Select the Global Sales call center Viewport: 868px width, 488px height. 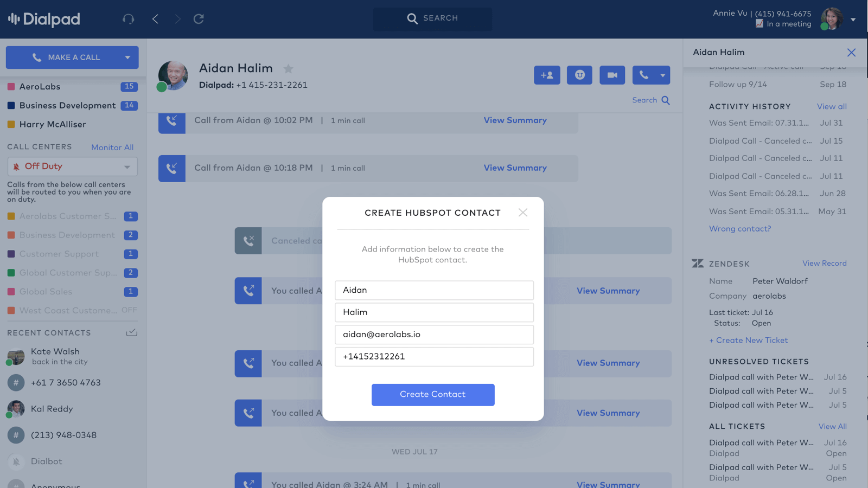click(x=72, y=292)
